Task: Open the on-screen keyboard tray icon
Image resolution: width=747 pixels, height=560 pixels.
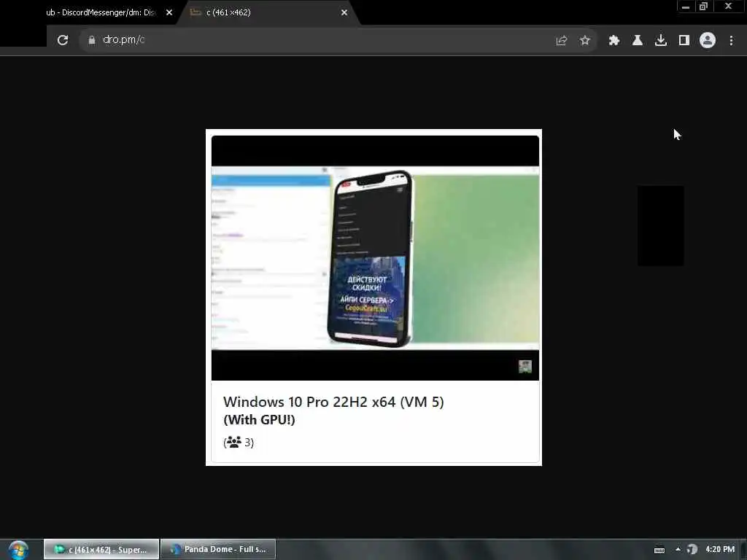Action: point(659,550)
